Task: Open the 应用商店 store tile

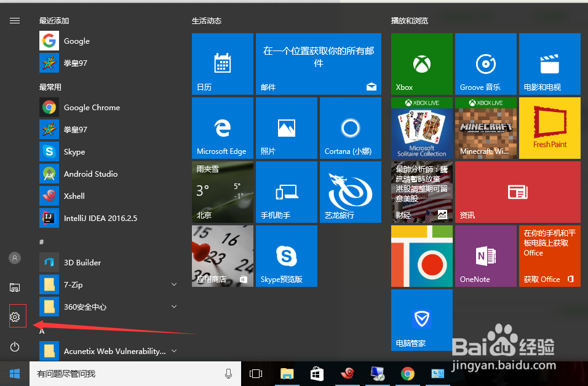Action: coord(223,256)
